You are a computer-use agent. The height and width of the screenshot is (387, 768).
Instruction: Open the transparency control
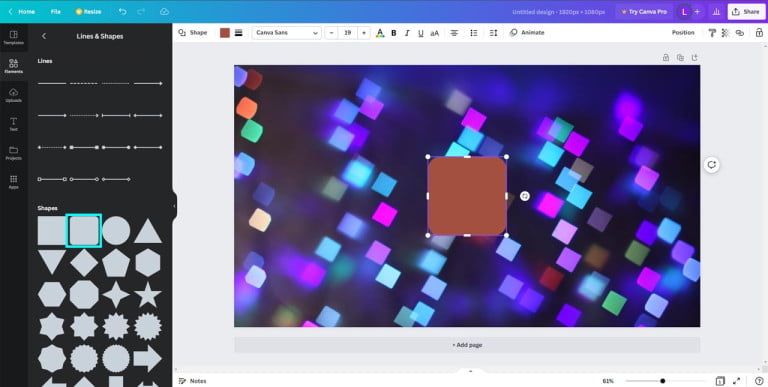pos(725,33)
